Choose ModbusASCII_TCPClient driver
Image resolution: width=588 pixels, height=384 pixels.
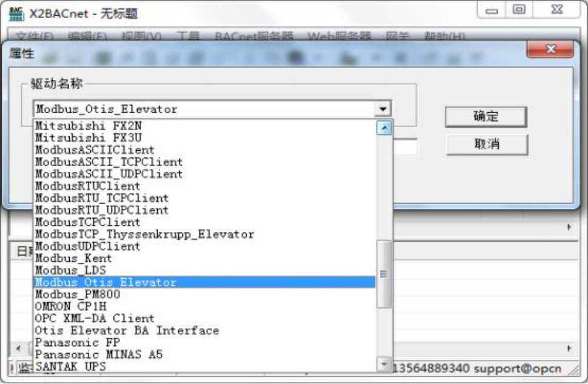tap(204, 162)
